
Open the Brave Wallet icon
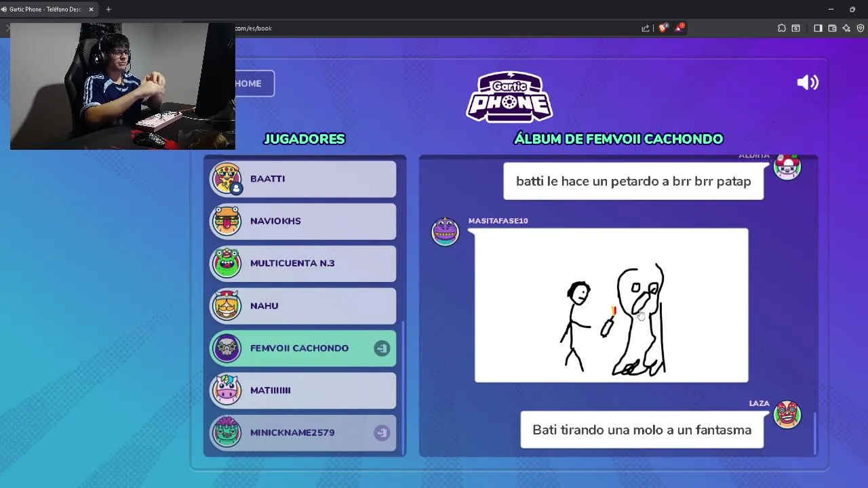[832, 28]
